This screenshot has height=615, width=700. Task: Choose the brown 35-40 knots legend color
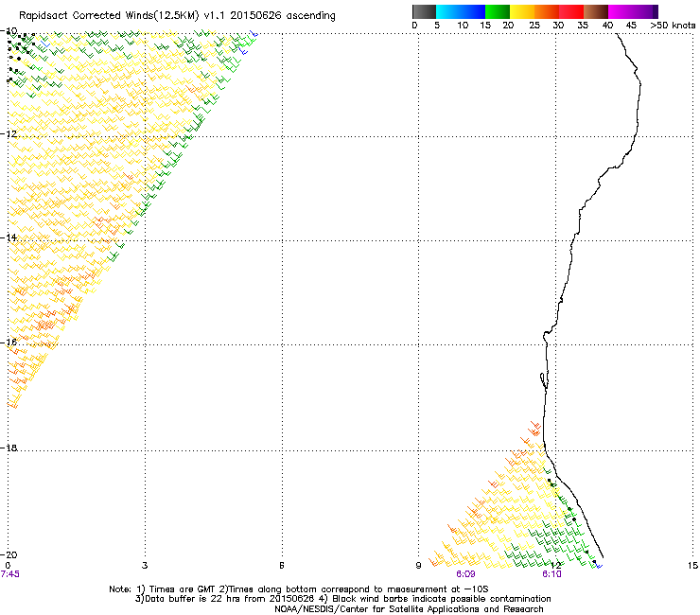[596, 11]
